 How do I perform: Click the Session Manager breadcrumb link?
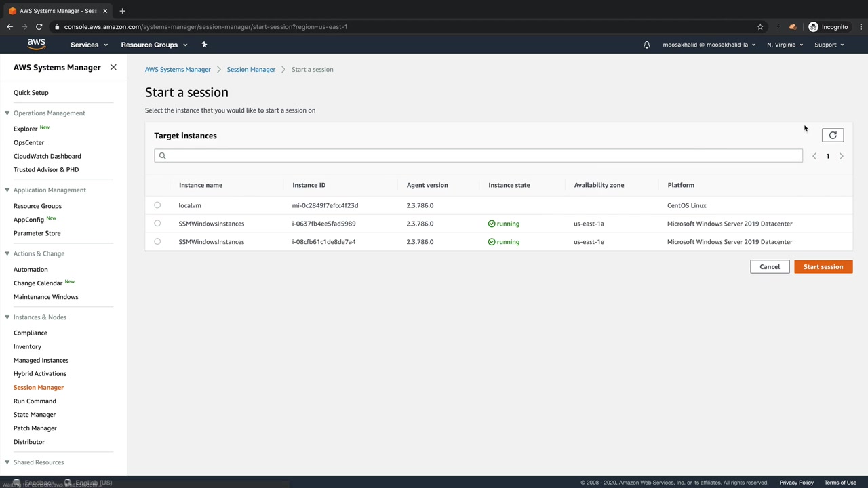click(251, 70)
